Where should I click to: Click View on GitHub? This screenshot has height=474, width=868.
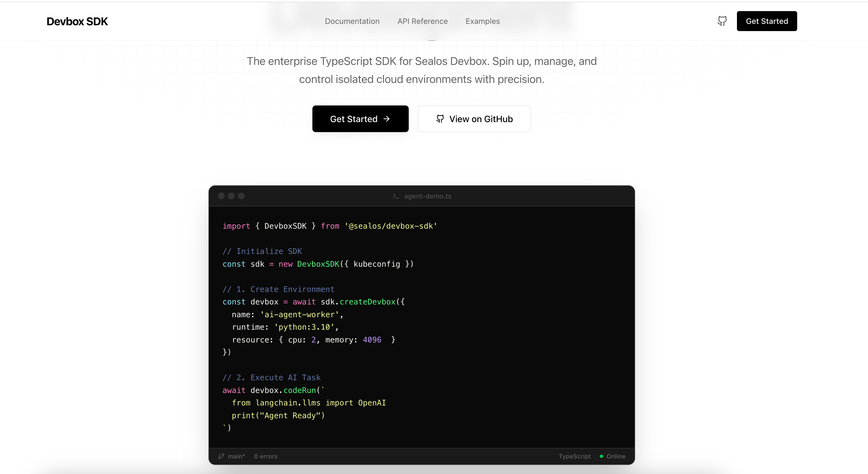(474, 118)
